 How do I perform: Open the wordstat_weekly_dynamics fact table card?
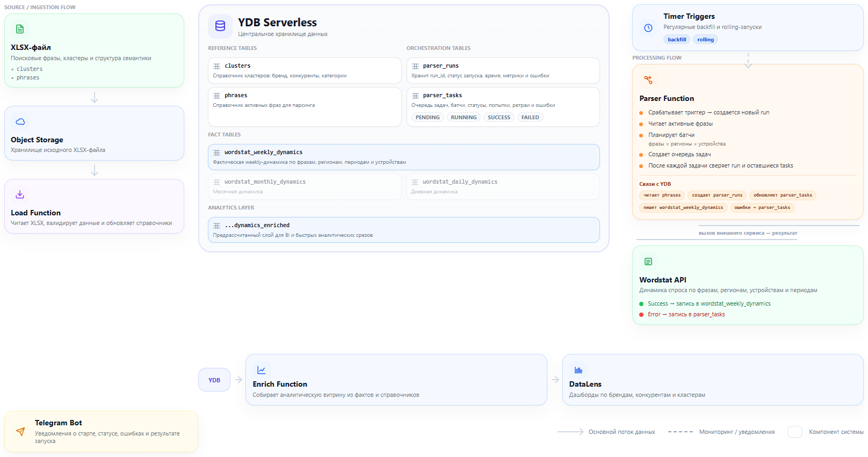coord(404,157)
